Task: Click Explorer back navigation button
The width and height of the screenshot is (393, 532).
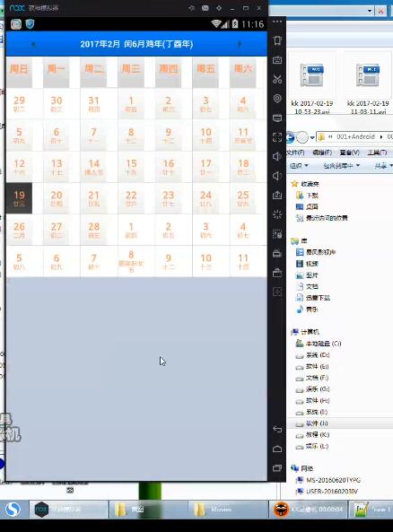Action: coord(290,137)
